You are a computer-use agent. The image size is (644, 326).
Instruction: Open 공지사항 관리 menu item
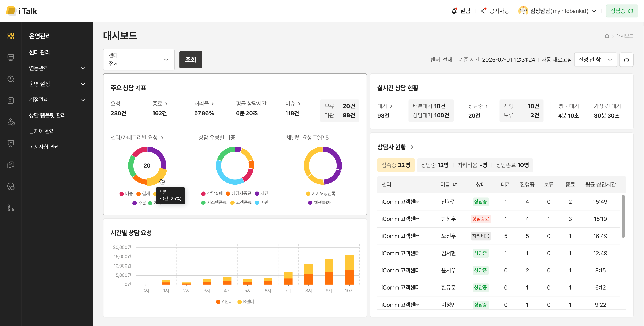pos(44,147)
